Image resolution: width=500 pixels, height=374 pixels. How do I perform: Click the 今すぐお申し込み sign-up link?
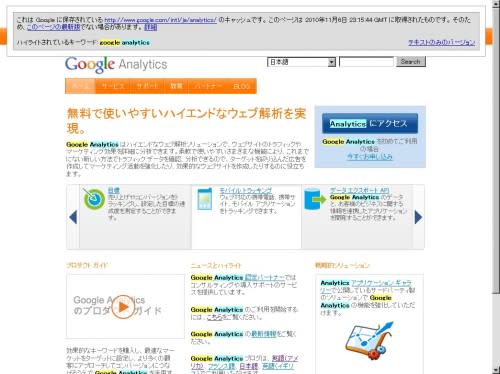(x=370, y=157)
